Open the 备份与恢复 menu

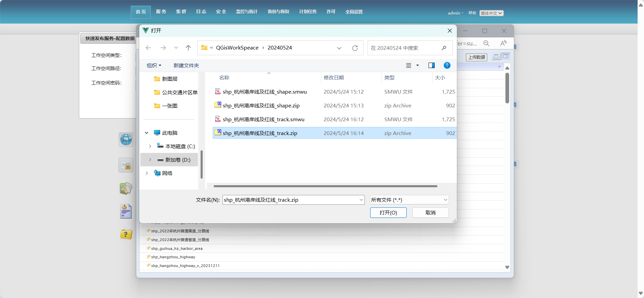pos(279,11)
